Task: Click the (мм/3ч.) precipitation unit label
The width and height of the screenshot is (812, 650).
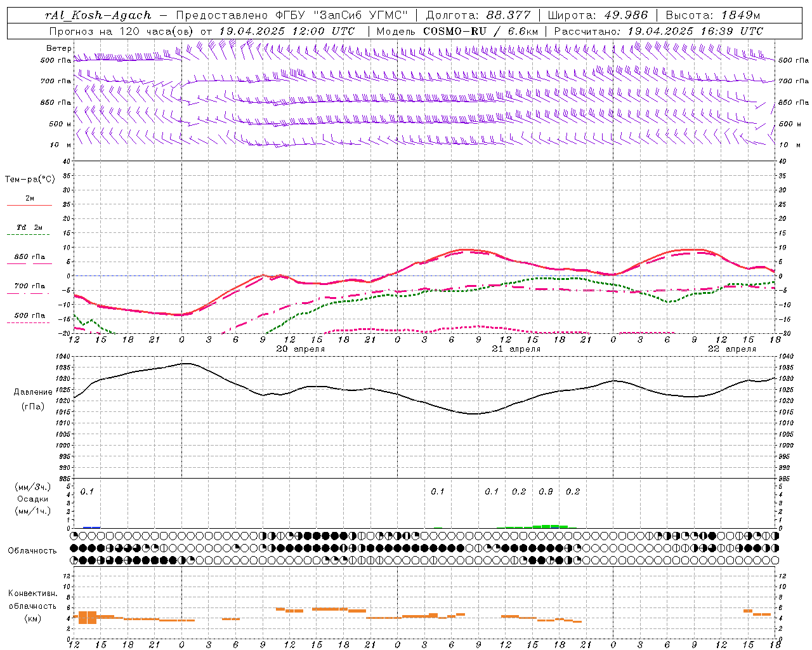Action: point(33,487)
